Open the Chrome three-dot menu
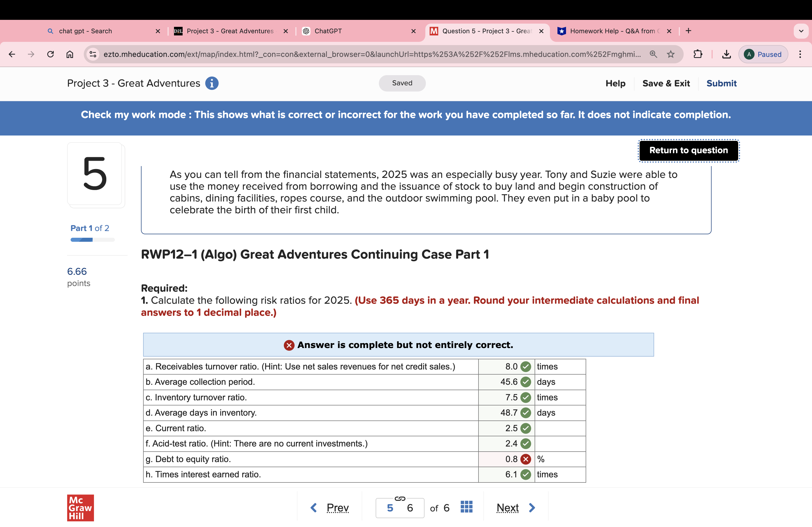Screen dimensions: 812x527 point(801,54)
